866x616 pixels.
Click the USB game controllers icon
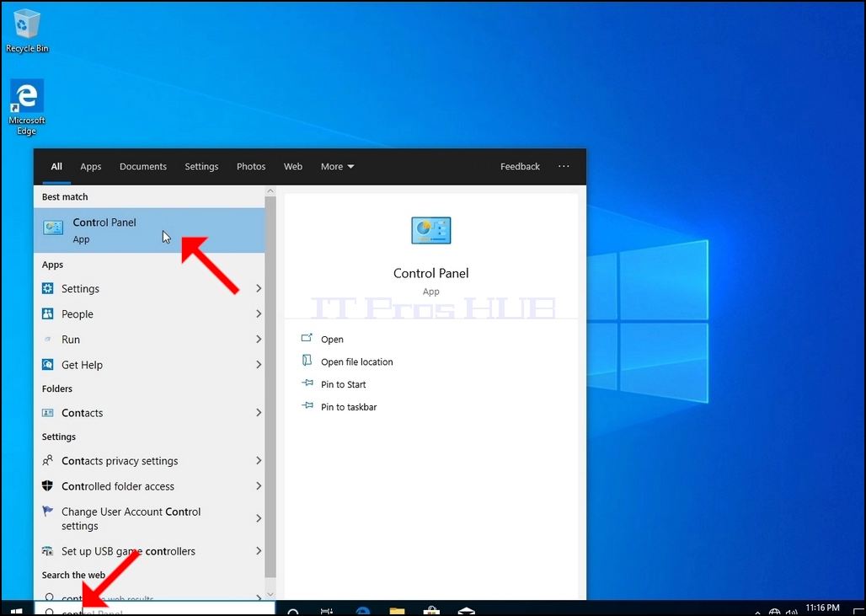[48, 551]
